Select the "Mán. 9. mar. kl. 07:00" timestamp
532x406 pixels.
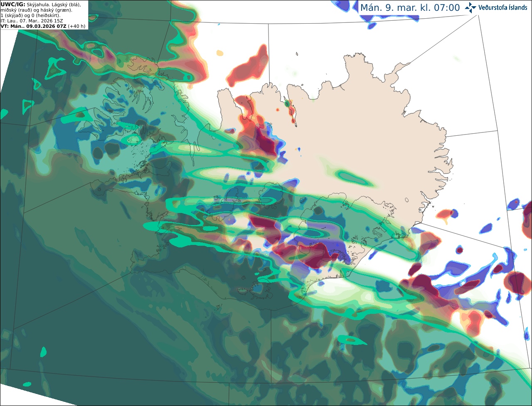pyautogui.click(x=410, y=8)
